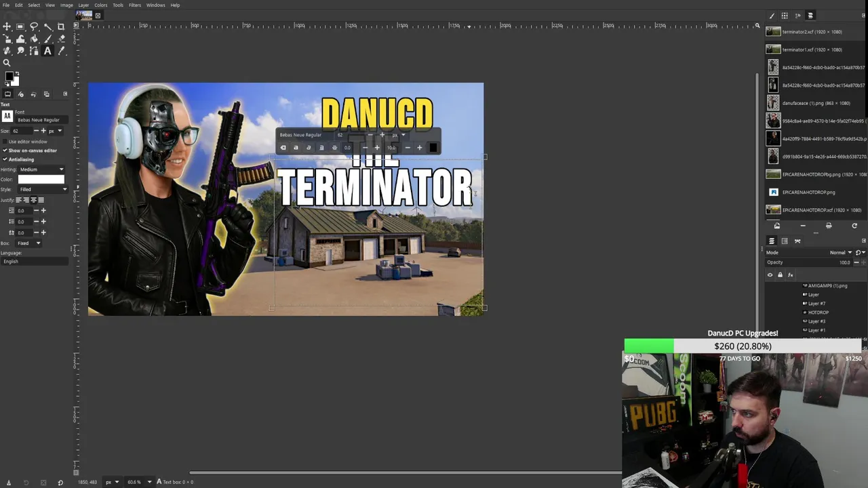Click black color swatch in on-canvas toolbar

[x=433, y=148]
